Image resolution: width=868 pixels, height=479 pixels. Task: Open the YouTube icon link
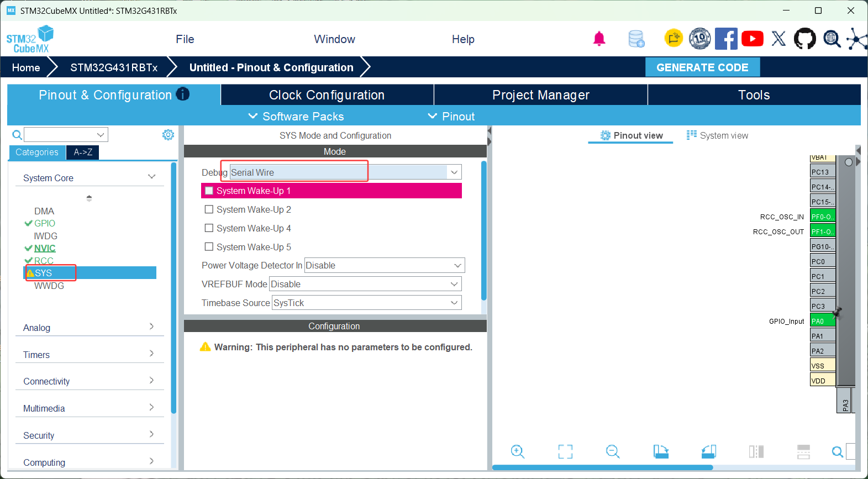click(x=753, y=39)
